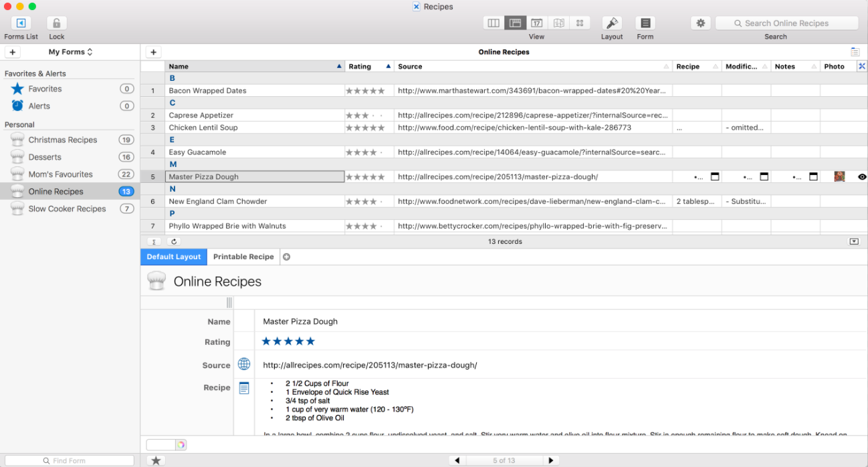Open the globe icon next to Source
This screenshot has height=467, width=868.
coord(244,364)
